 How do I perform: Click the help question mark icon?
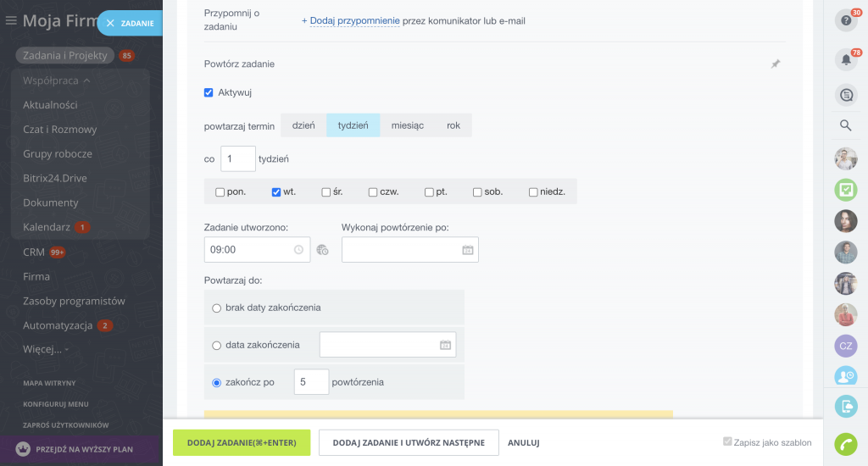845,20
